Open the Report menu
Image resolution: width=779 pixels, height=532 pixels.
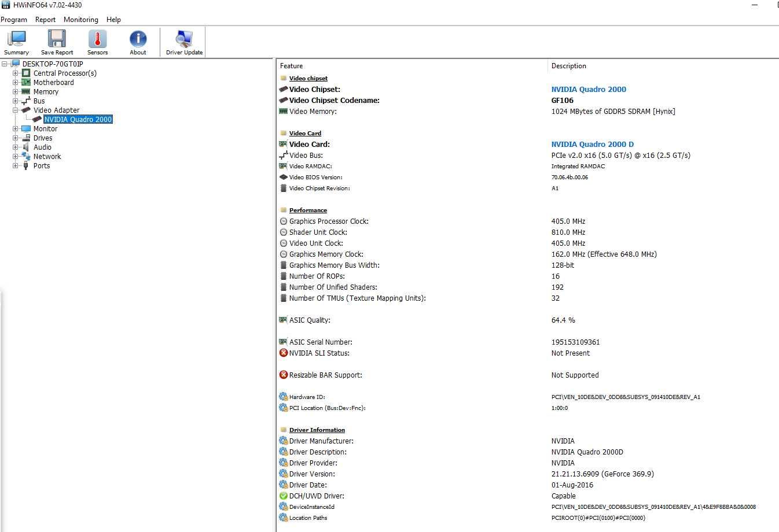45,20
